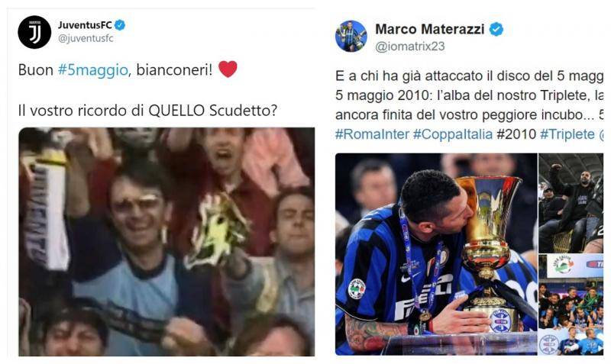Open the photo of Materazzi kissing the trophy
Screen dimensions: 611x364
436,254
